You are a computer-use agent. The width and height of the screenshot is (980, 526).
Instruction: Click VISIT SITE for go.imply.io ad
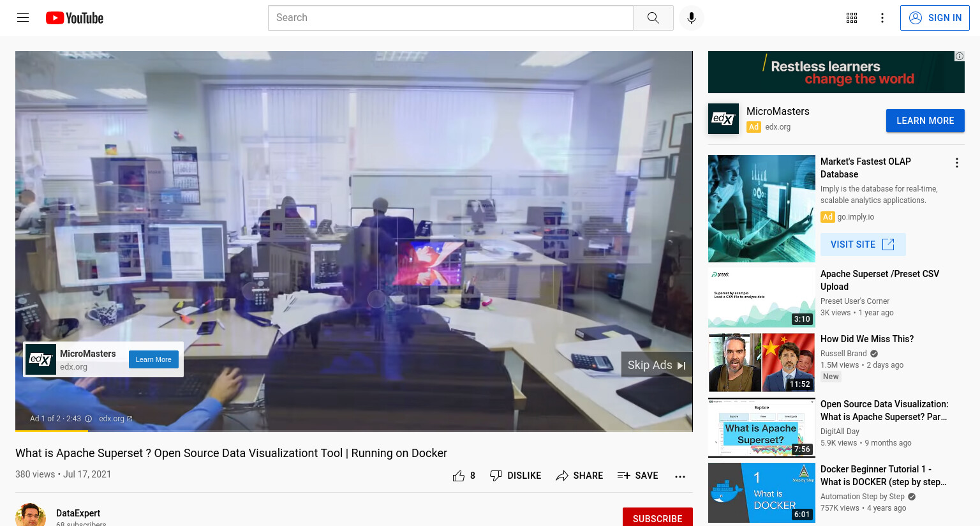(863, 244)
